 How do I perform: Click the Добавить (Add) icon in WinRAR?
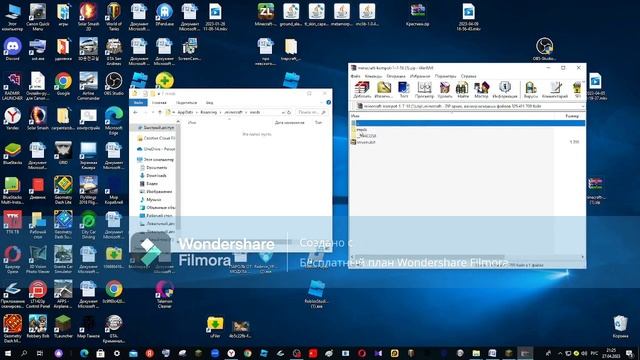point(362,90)
